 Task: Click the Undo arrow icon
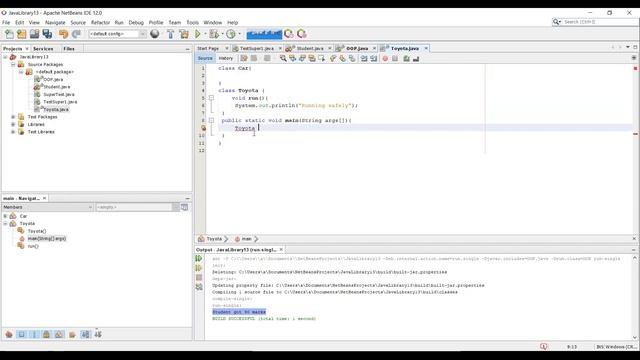click(x=63, y=34)
